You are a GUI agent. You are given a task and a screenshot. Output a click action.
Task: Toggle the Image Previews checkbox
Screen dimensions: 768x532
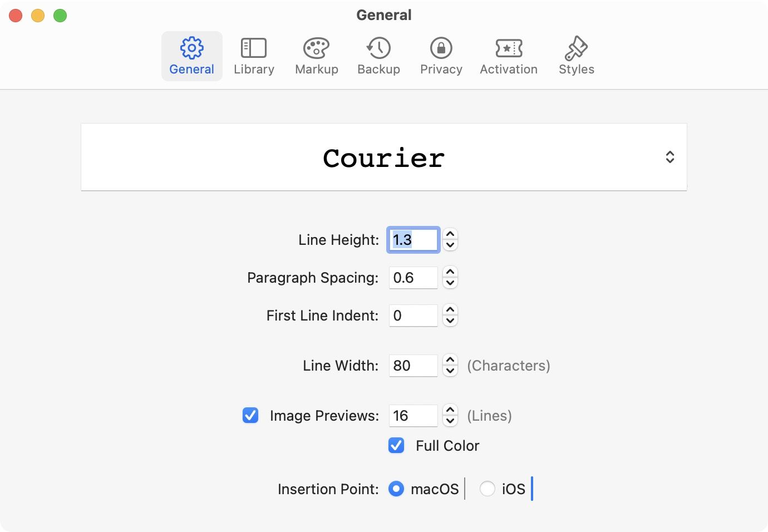(250, 415)
